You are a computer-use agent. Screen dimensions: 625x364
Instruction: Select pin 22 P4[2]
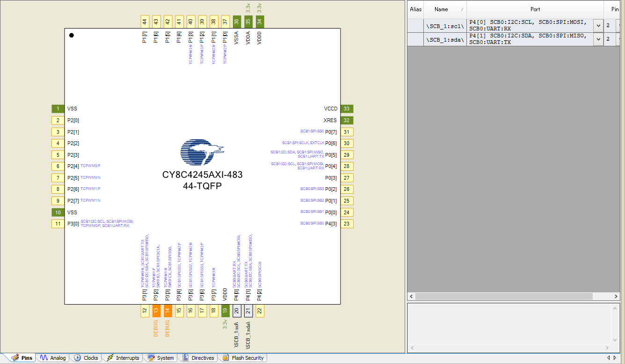click(x=260, y=311)
